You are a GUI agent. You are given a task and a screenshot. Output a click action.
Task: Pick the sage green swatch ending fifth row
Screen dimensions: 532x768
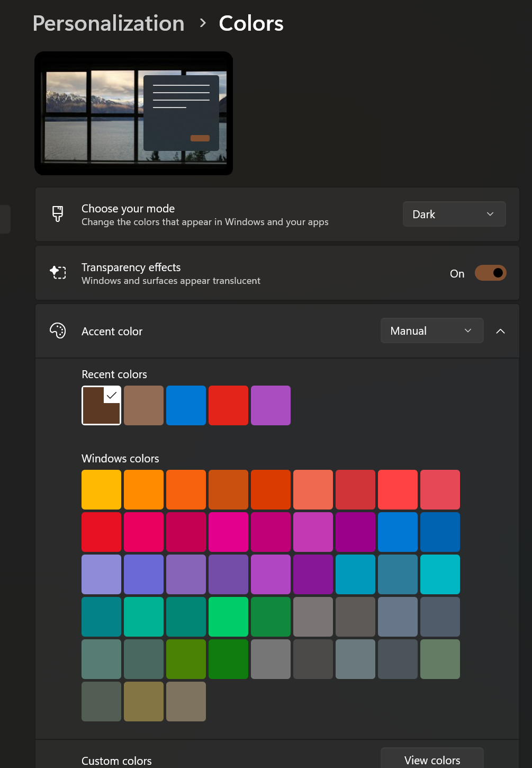point(440,659)
